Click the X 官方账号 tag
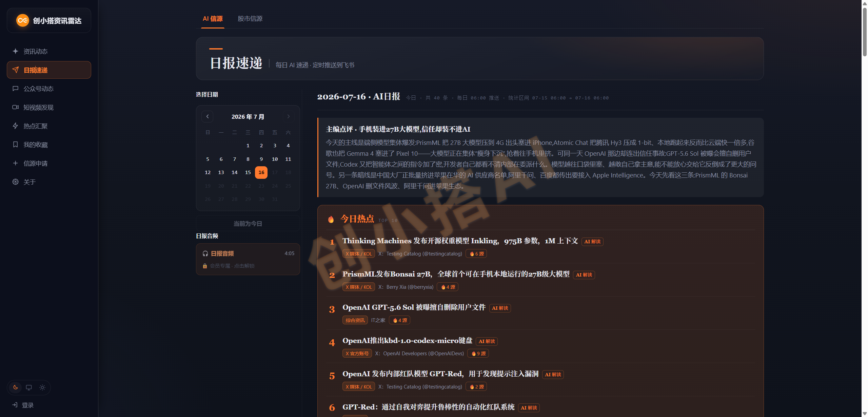The width and height of the screenshot is (868, 417). pyautogui.click(x=357, y=354)
